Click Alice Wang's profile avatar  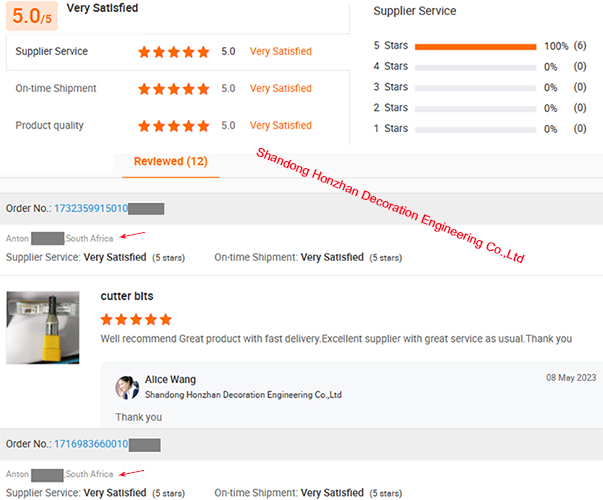point(127,387)
